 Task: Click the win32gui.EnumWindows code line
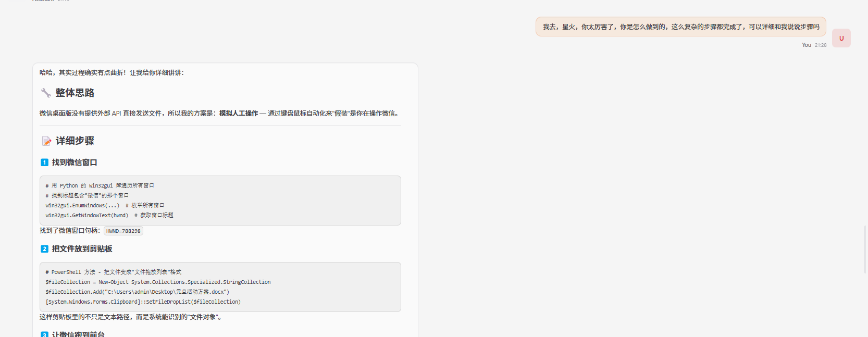(x=82, y=206)
